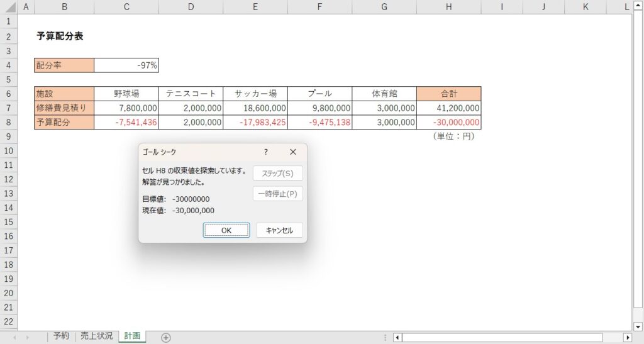Select the 計画 sheet tab
This screenshot has height=344, width=644.
(x=132, y=336)
